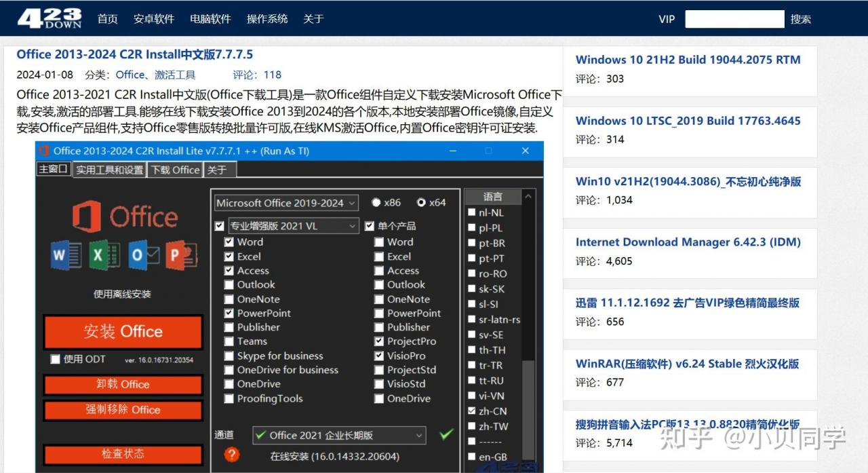Image resolution: width=868 pixels, height=473 pixels.
Task: Expand the 专业增强版 2021 VL edition dropdown
Action: pos(294,226)
